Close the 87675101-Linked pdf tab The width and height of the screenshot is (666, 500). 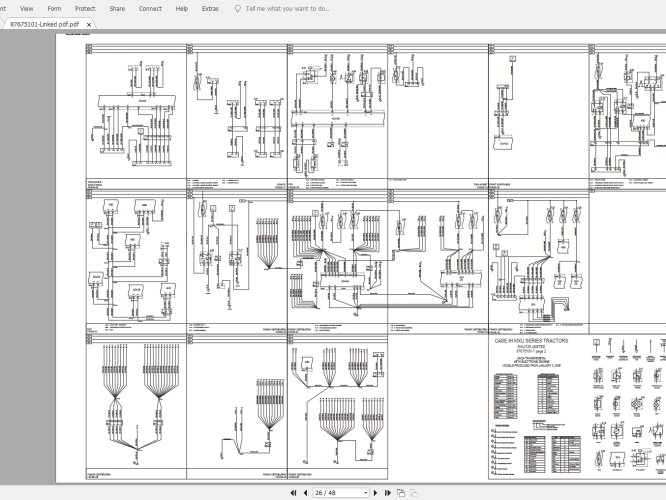90,23
